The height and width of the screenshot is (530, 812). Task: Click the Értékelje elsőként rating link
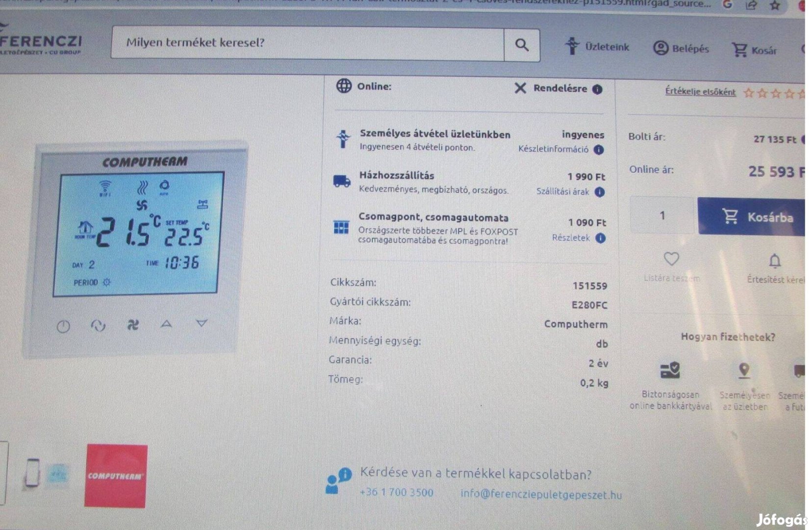pos(700,91)
